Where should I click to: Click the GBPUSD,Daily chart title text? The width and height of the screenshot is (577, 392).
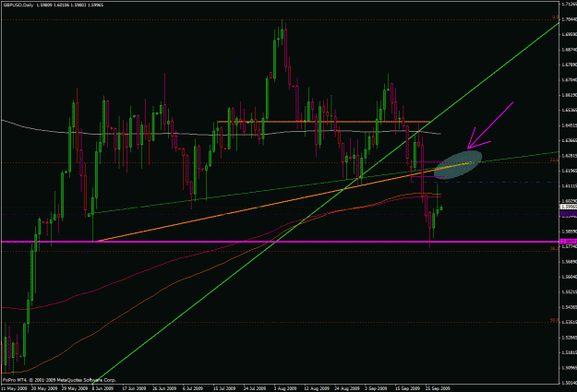[x=18, y=6]
